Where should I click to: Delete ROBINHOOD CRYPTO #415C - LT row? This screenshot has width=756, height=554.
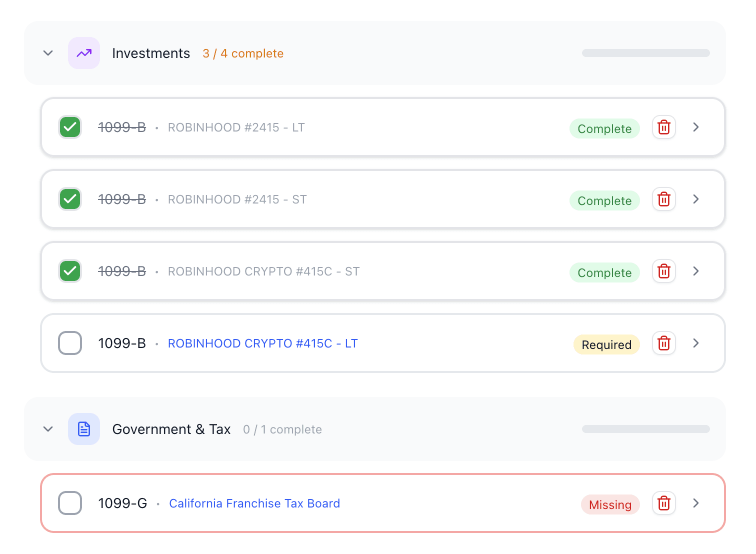[663, 343]
